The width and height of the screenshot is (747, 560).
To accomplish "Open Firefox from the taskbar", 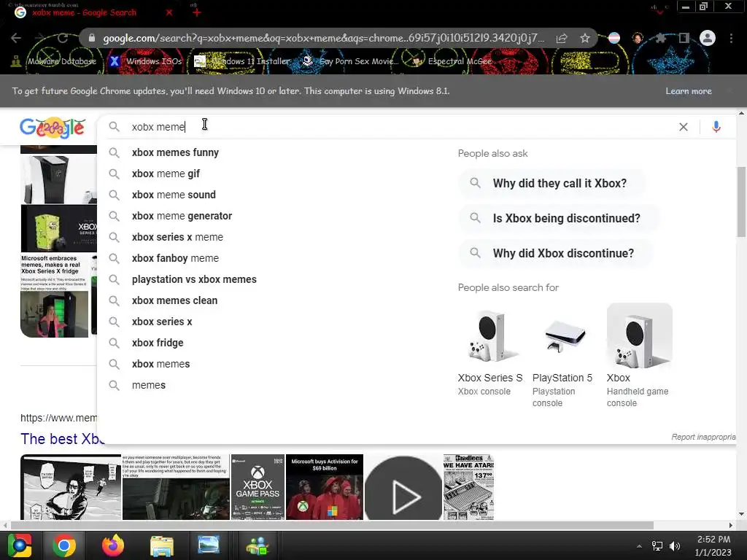I will [113, 545].
